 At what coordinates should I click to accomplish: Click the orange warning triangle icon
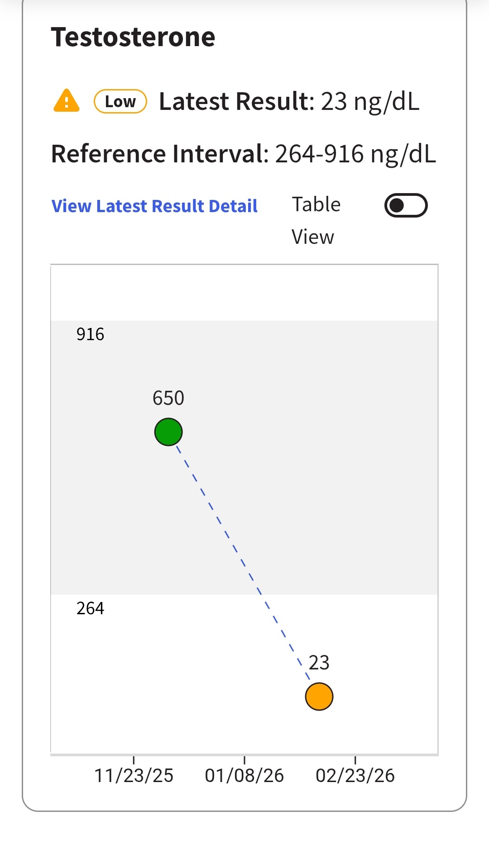click(x=67, y=100)
